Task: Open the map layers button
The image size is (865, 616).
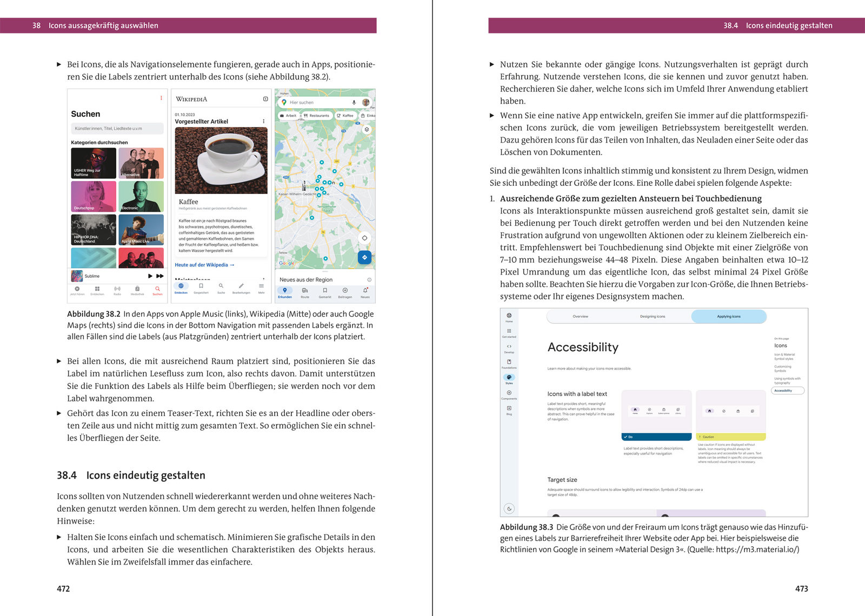Action: pyautogui.click(x=367, y=130)
